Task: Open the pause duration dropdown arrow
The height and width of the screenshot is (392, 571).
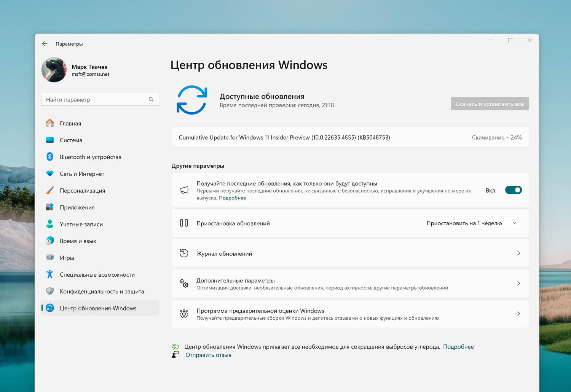Action: pos(514,223)
